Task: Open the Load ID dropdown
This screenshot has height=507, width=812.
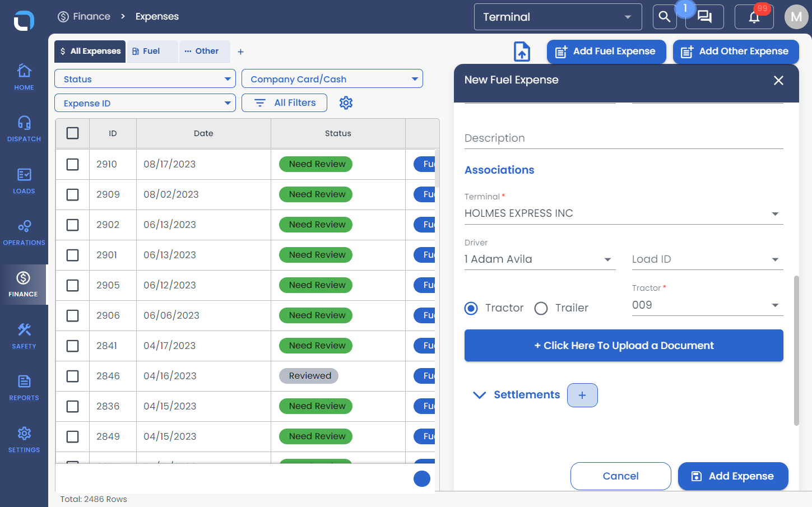Action: [x=708, y=259]
